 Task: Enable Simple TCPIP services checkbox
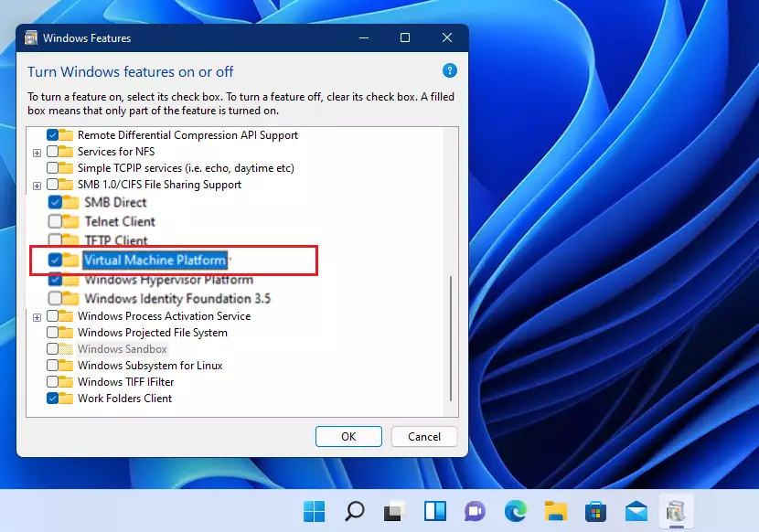point(52,168)
